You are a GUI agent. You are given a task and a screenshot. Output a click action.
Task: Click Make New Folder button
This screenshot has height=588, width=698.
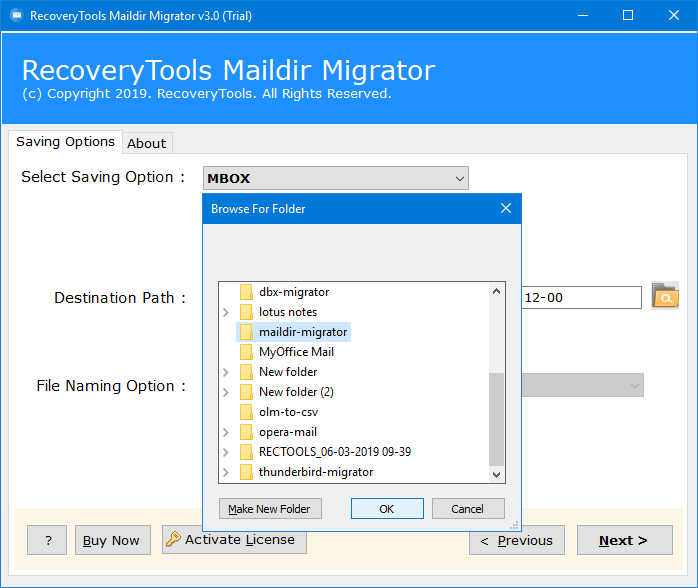[x=270, y=508]
